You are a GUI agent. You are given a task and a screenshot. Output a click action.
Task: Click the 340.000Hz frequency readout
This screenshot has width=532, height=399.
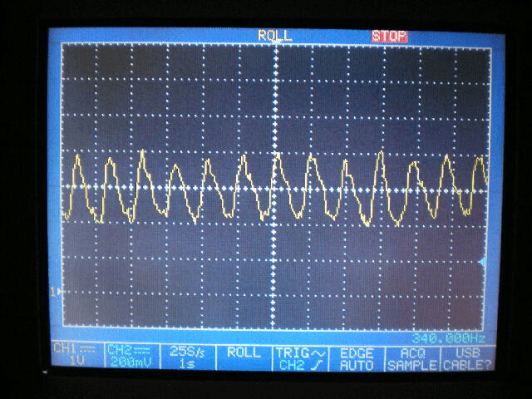pyautogui.click(x=449, y=338)
